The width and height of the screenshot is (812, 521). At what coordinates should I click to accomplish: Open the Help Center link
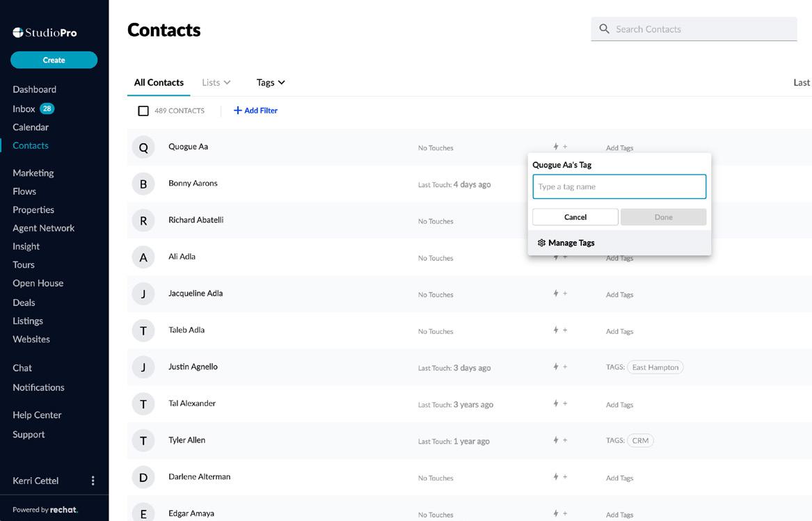pos(37,415)
